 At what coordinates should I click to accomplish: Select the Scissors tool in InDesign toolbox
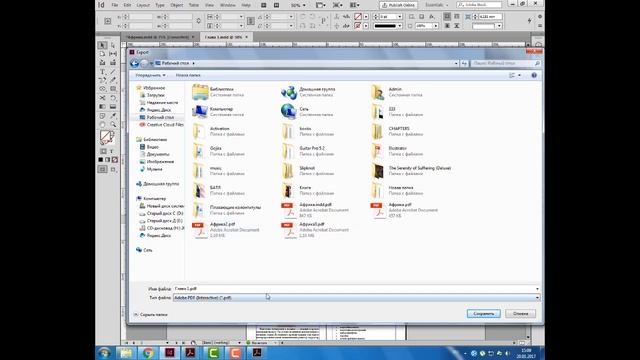point(102,98)
